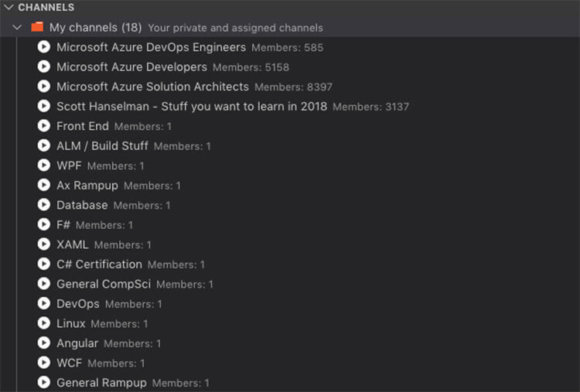Click the Members: 585 count text

pyautogui.click(x=288, y=48)
